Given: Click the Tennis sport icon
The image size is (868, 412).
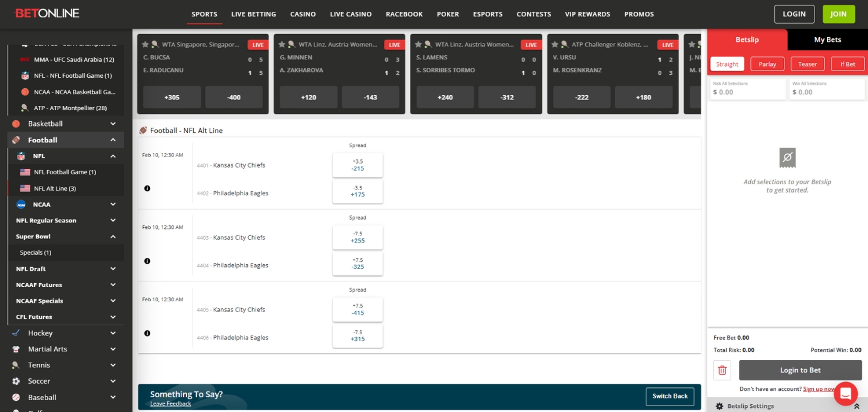Looking at the screenshot, I should tap(16, 365).
